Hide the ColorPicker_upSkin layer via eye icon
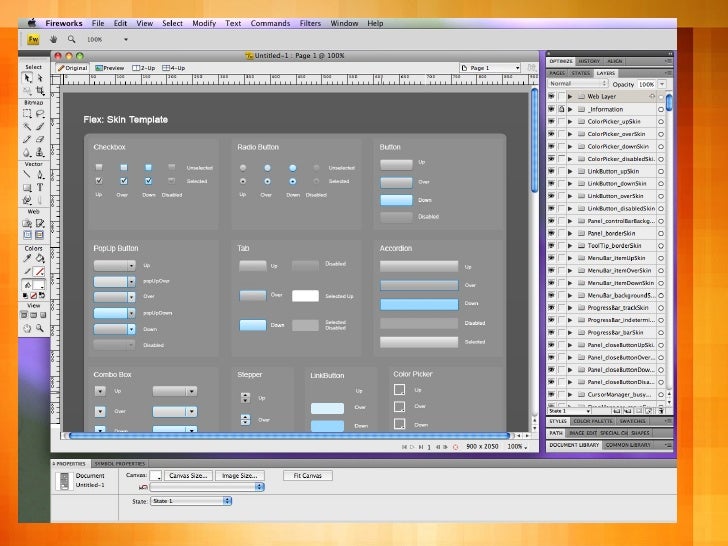Screen dimensions: 728x546 pyautogui.click(x=551, y=121)
